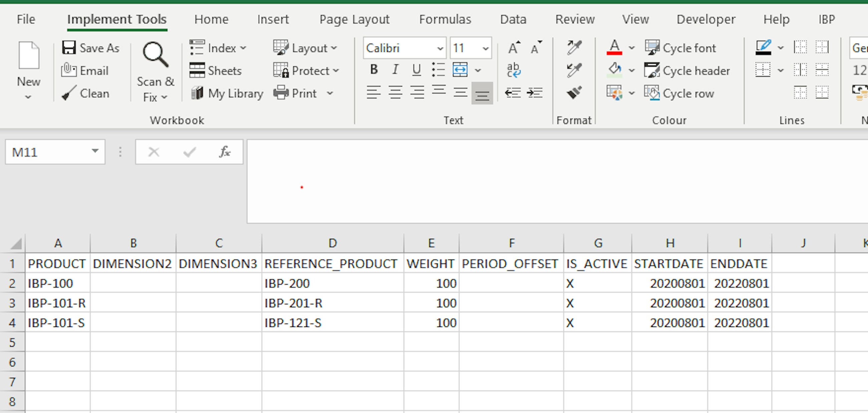Viewport: 868px width, 413px height.
Task: Toggle italic formatting
Action: coord(395,70)
